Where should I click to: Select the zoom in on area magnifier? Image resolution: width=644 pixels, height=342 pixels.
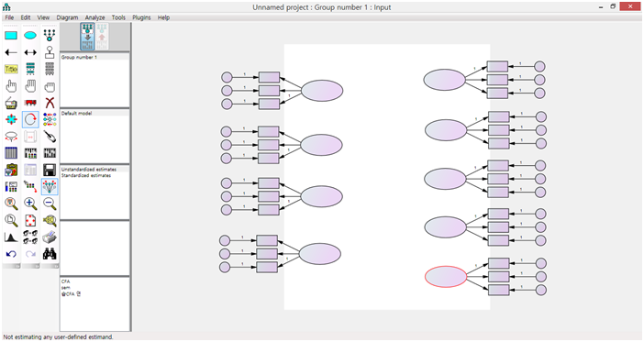coord(11,204)
